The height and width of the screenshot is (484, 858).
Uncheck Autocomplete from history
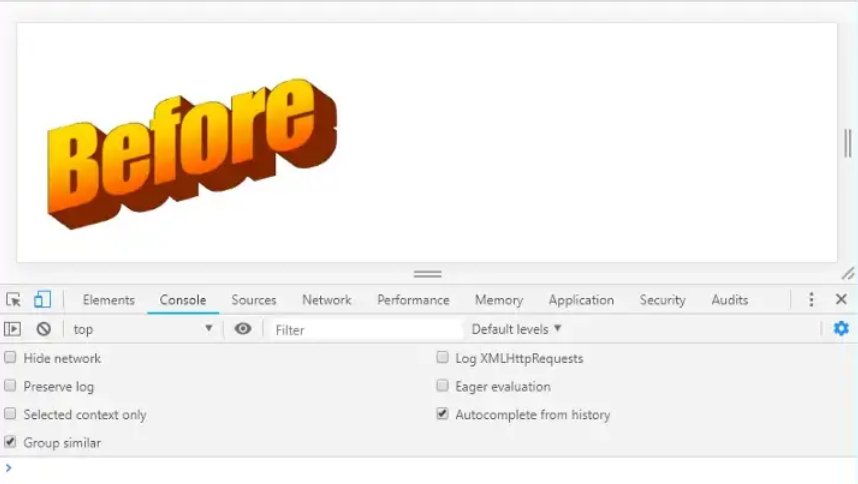[x=442, y=414]
